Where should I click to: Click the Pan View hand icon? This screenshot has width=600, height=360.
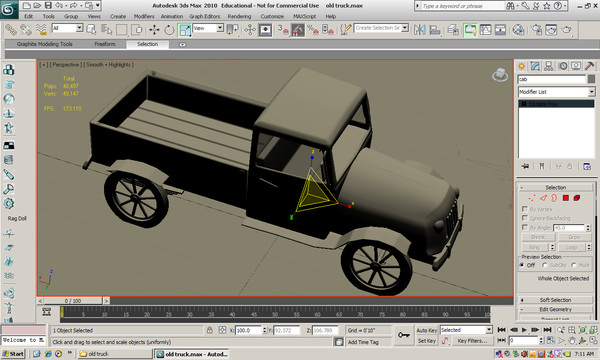tap(572, 340)
